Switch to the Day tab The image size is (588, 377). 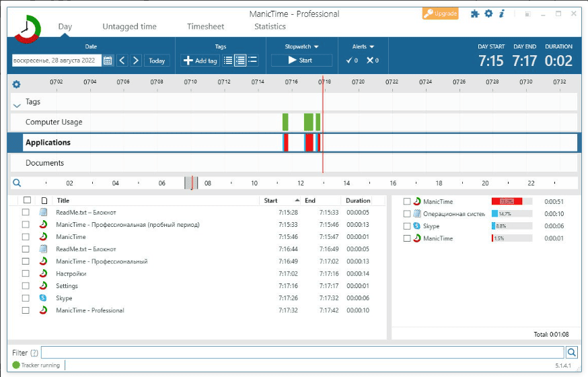pos(65,27)
